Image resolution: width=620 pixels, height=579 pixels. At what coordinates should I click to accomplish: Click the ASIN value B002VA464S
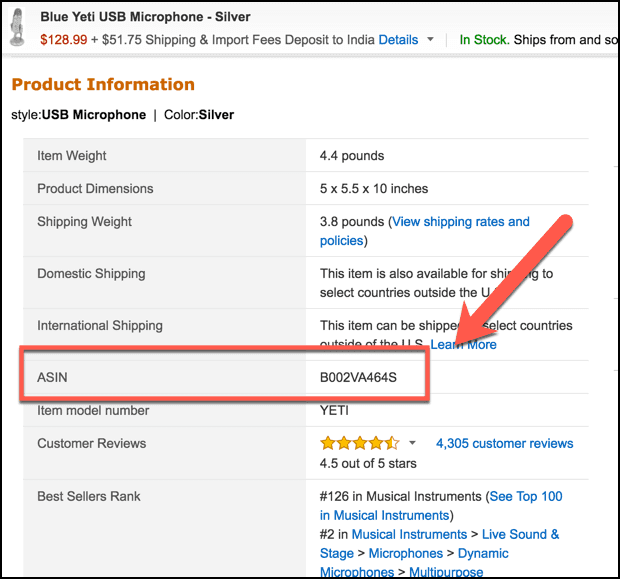click(358, 377)
